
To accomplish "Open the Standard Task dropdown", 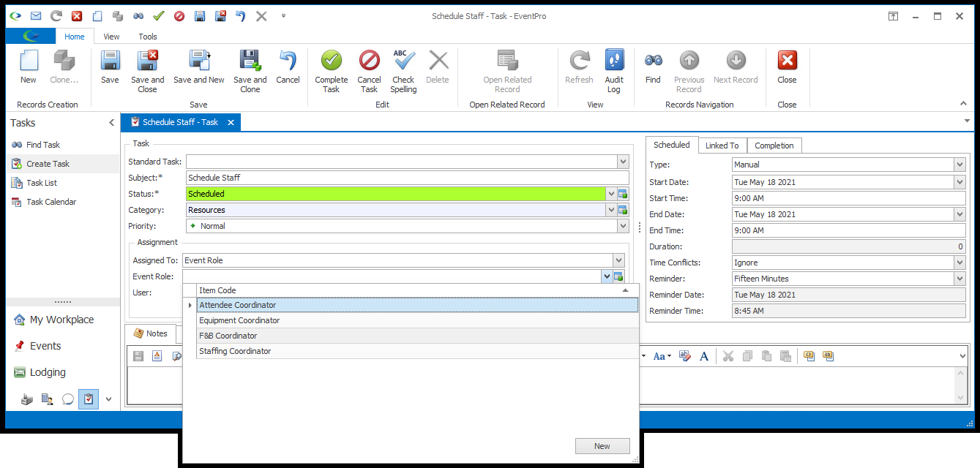I will point(623,162).
